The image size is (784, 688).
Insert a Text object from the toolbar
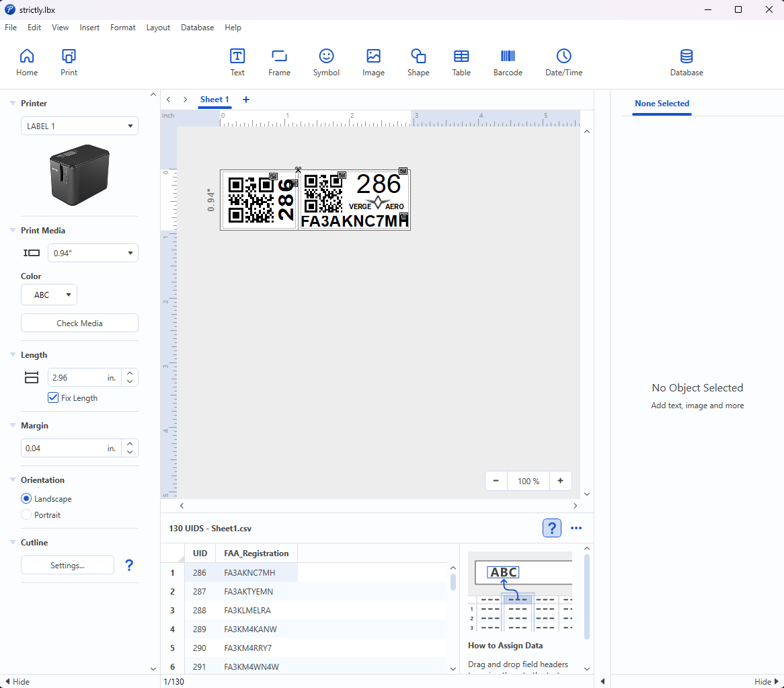(x=237, y=63)
